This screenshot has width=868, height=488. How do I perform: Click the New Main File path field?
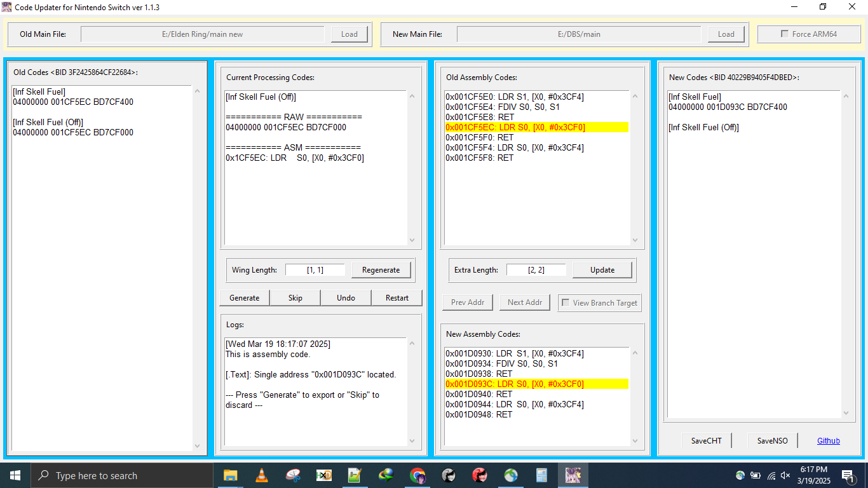tap(579, 34)
